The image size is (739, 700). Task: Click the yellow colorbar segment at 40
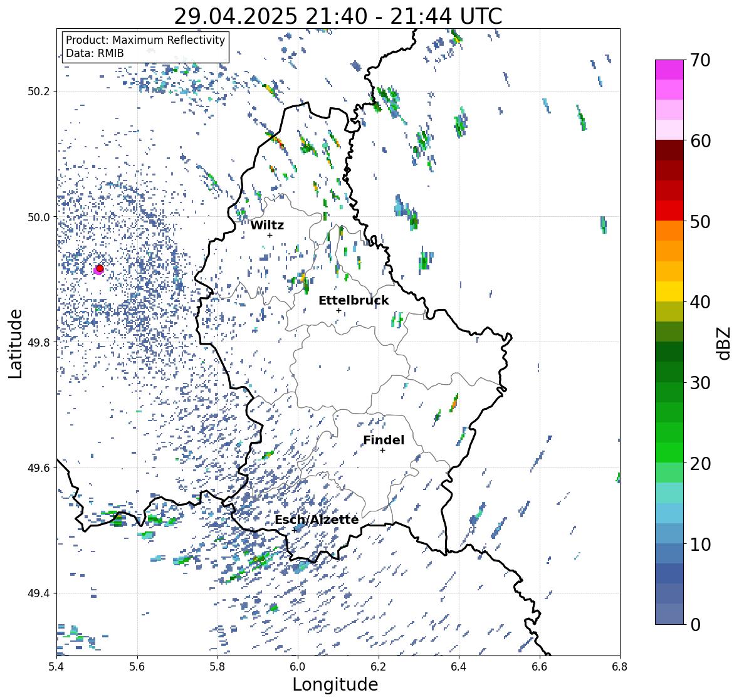click(x=669, y=291)
